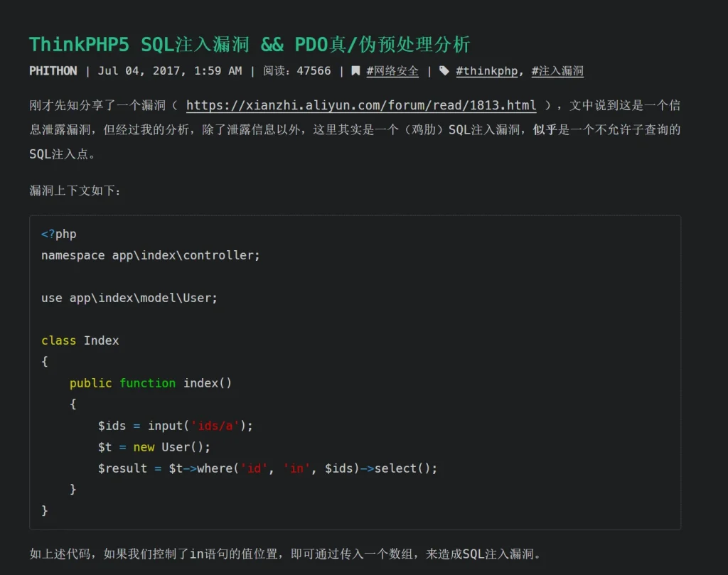
Task: Open the #网络安全 category link
Action: [x=392, y=71]
